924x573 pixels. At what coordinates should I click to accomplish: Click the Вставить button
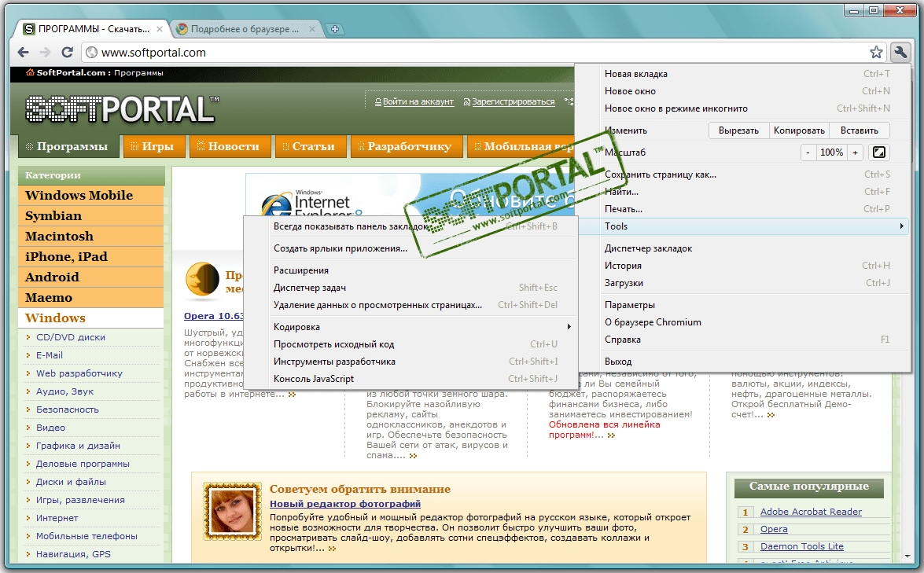click(860, 130)
